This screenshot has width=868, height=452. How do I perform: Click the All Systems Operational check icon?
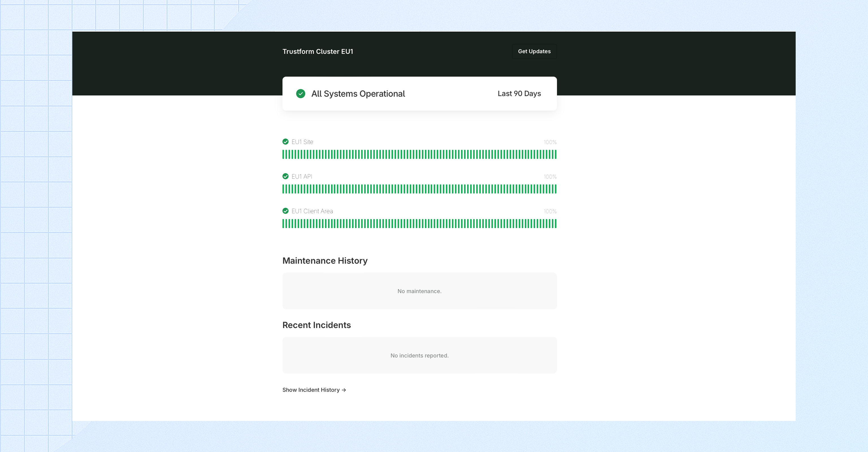(301, 94)
